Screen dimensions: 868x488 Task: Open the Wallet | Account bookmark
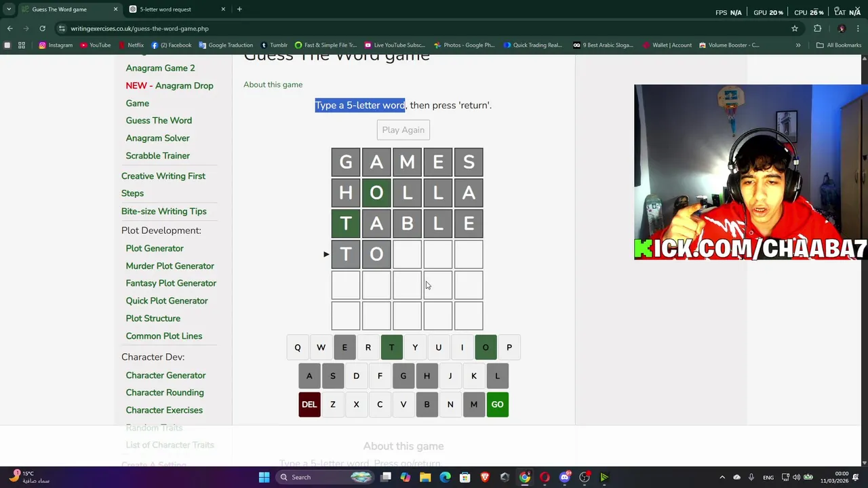(x=667, y=45)
